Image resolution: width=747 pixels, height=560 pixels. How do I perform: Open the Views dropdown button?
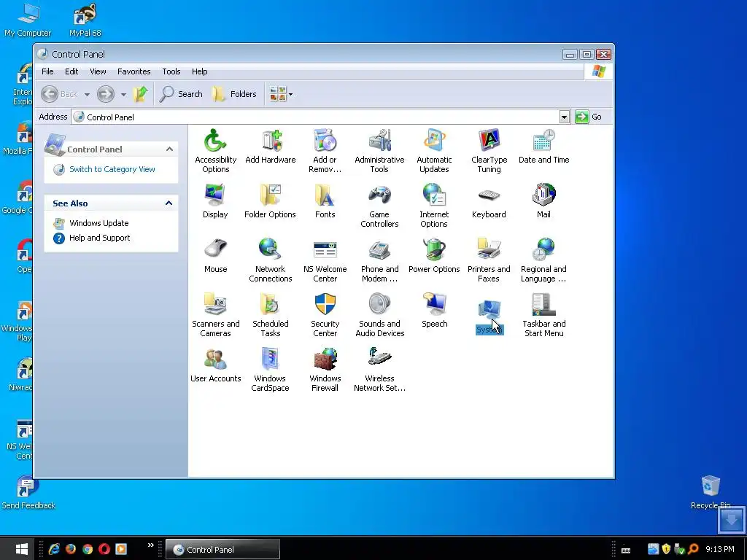pyautogui.click(x=281, y=94)
